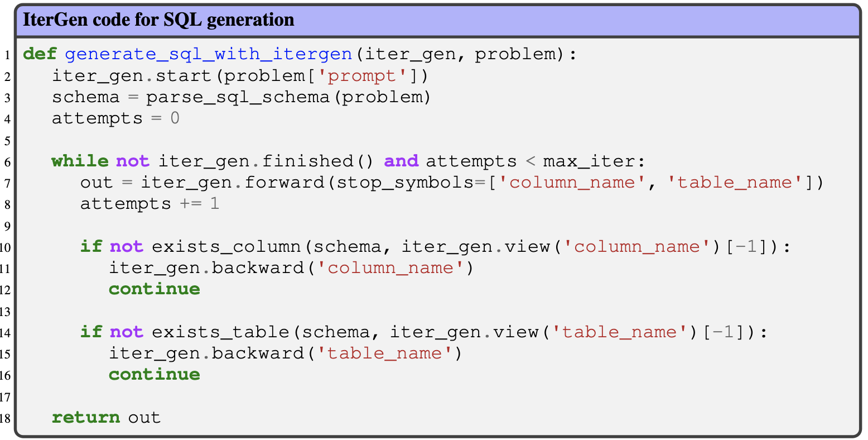
Task: Click the iter_gen.backward('column_name') call
Action: (x=291, y=268)
